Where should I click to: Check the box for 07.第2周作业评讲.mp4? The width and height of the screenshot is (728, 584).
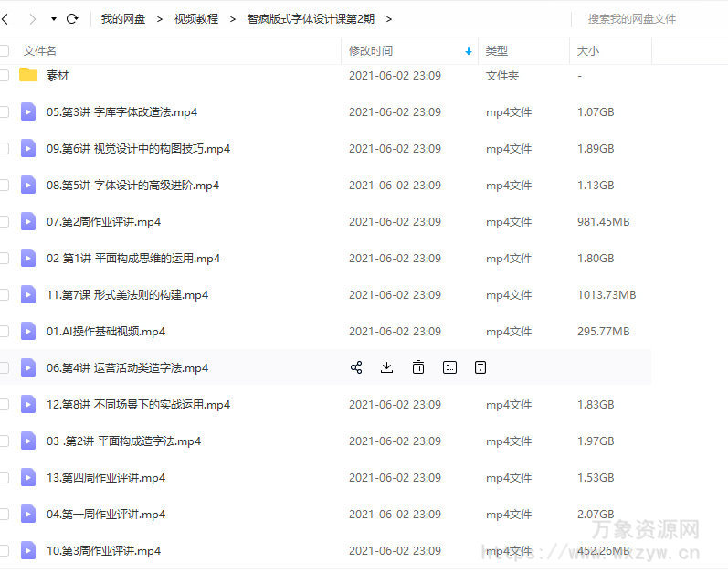click(x=5, y=221)
